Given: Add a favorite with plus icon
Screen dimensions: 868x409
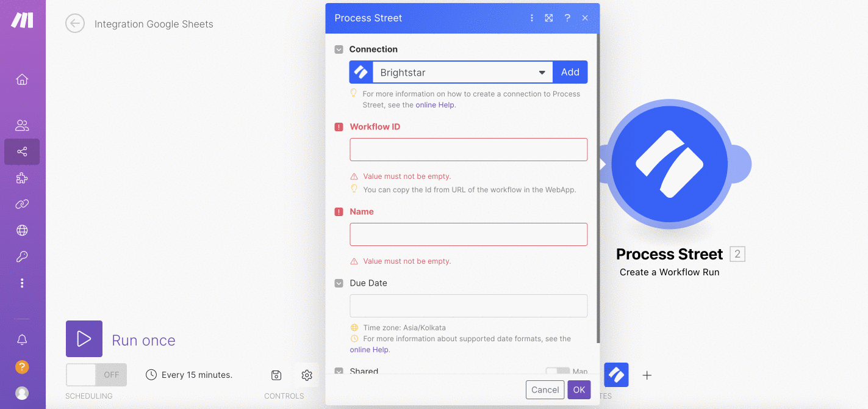Looking at the screenshot, I should 647,375.
